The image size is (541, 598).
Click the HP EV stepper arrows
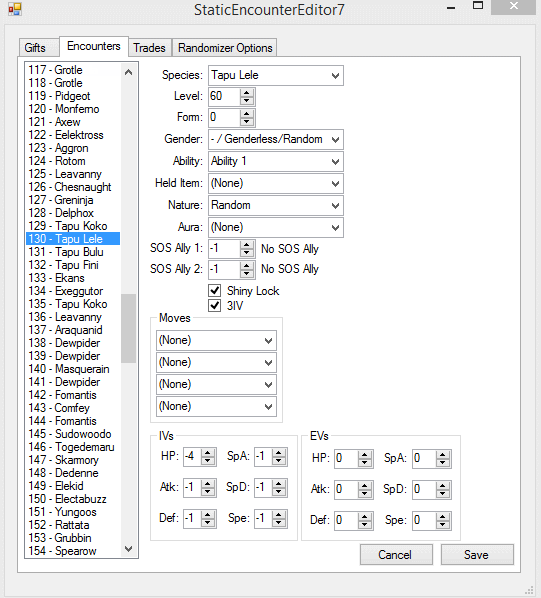click(x=365, y=458)
